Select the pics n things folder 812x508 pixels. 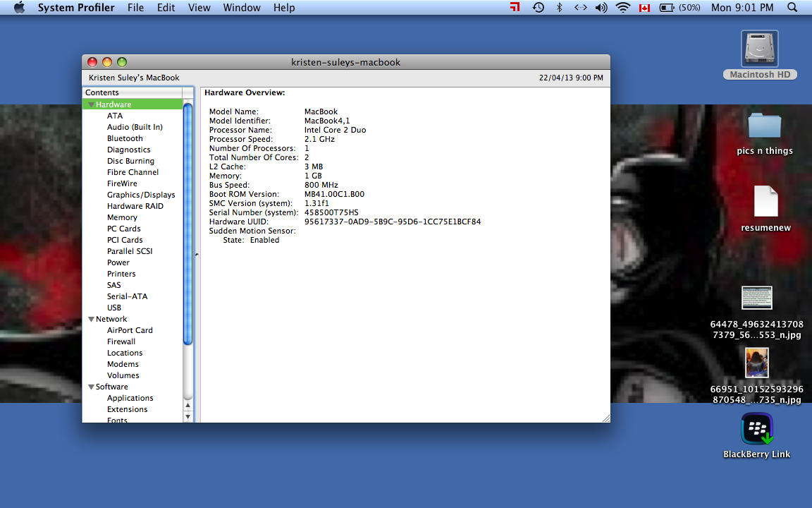pos(764,126)
